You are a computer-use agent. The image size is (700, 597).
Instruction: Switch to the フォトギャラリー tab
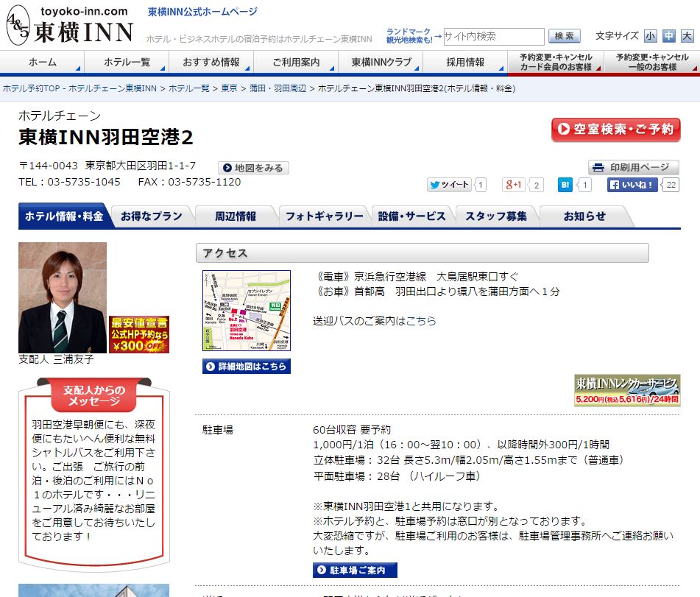click(x=324, y=216)
